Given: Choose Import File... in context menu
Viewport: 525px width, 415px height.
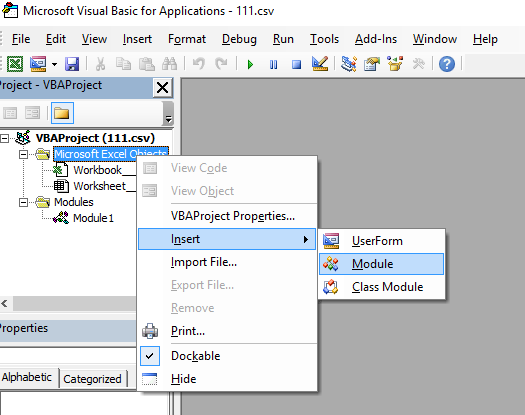Looking at the screenshot, I should click(227, 262).
